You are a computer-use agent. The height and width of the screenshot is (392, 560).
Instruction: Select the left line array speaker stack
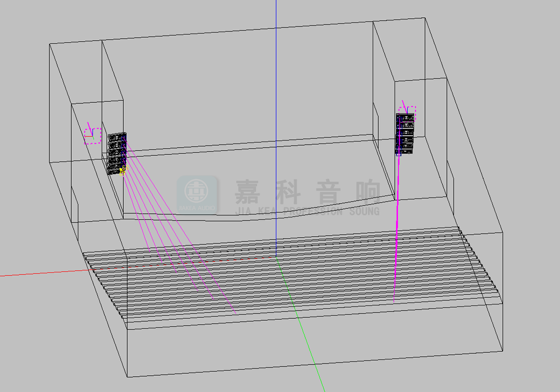117,153
